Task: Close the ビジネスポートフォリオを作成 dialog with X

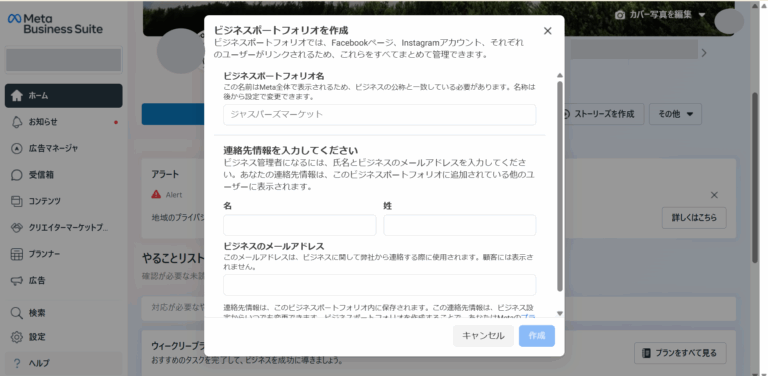Action: coord(548,31)
